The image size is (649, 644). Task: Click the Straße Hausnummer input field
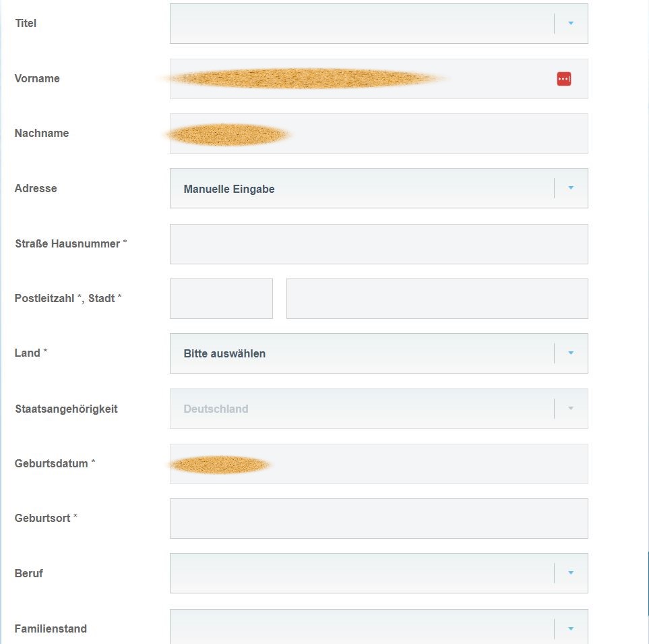(379, 244)
